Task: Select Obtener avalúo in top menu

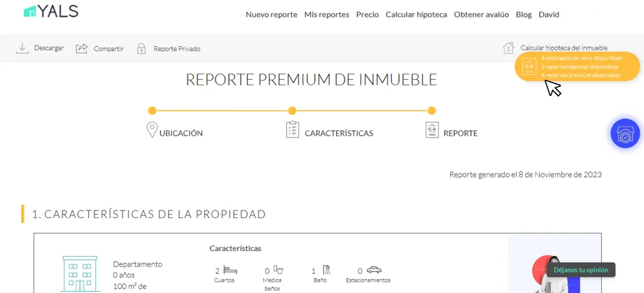Action: coord(481,15)
